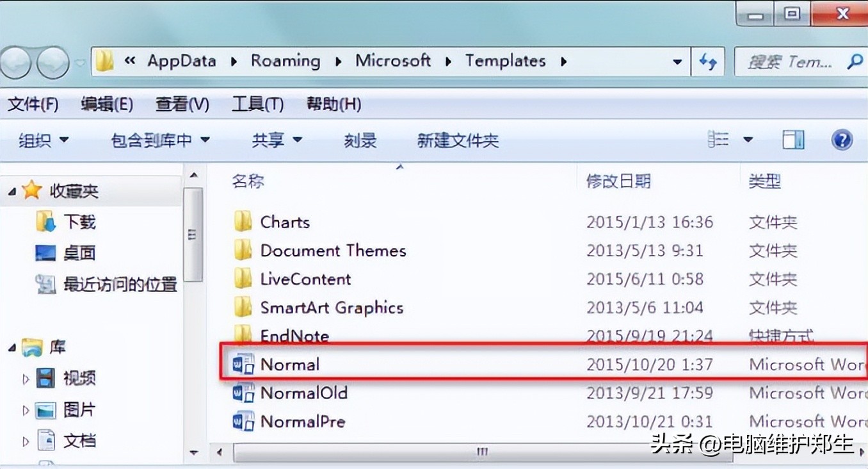Image resolution: width=868 pixels, height=469 pixels.
Task: Select the 文档 library
Action: pos(79,441)
